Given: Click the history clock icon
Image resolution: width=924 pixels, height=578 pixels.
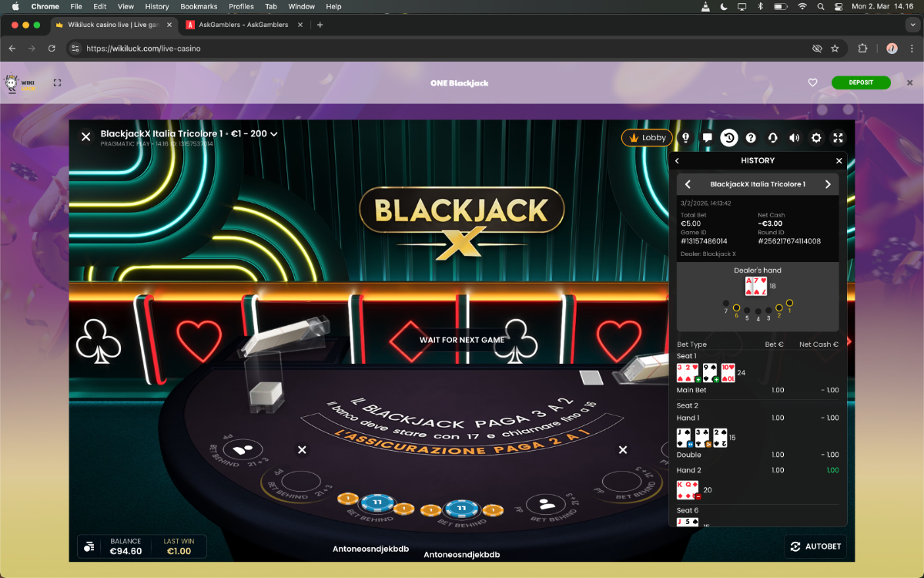Looking at the screenshot, I should [x=728, y=138].
